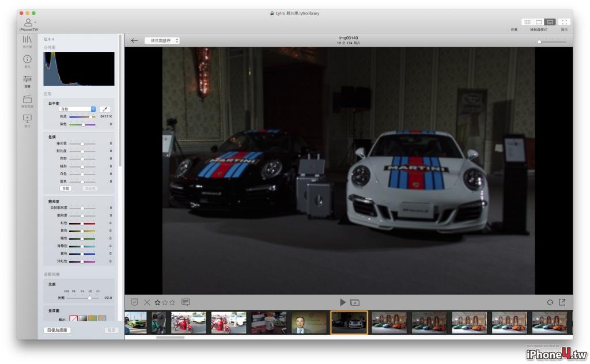Click the whites slider track
Viewport: 590px width, 364px height.
[x=82, y=174]
